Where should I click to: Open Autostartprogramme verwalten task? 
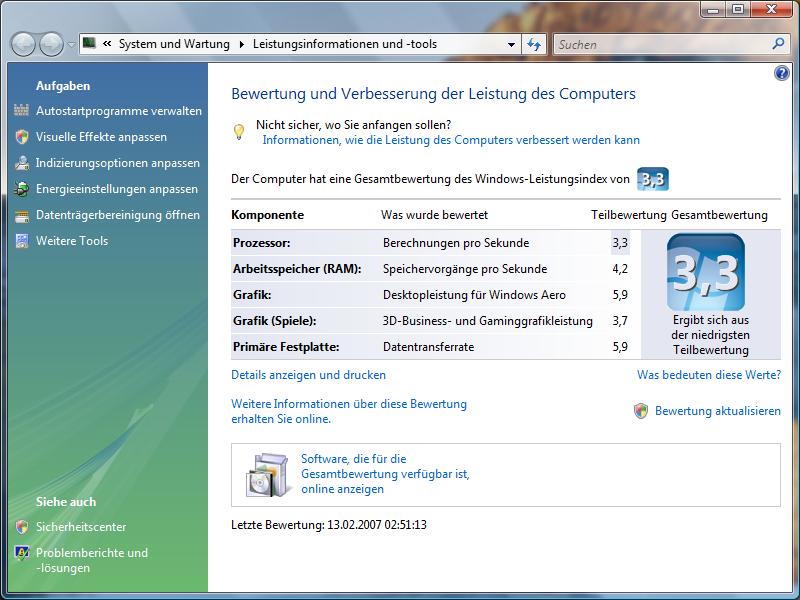[118, 111]
